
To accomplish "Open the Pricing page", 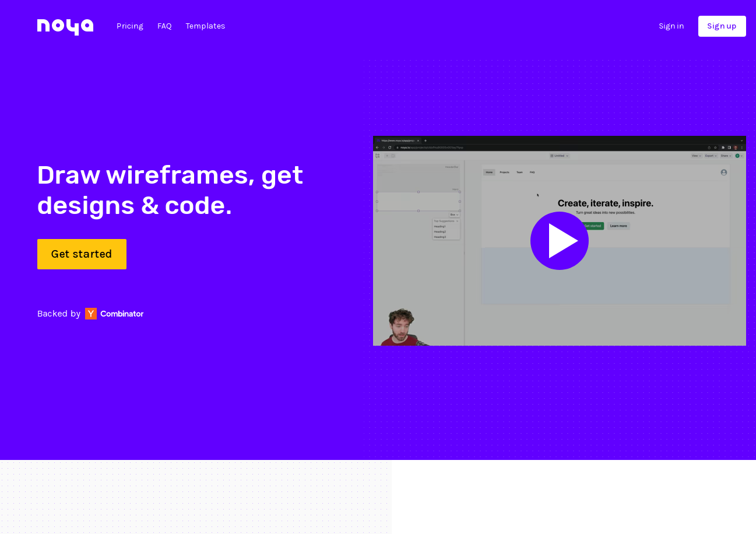I will [x=130, y=26].
